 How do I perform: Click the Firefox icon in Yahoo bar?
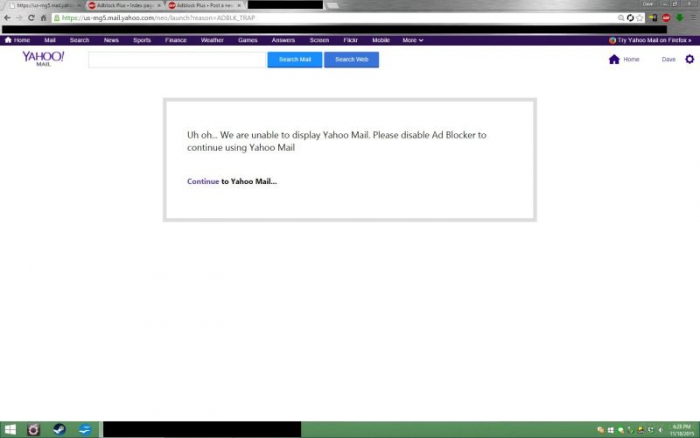coord(612,40)
